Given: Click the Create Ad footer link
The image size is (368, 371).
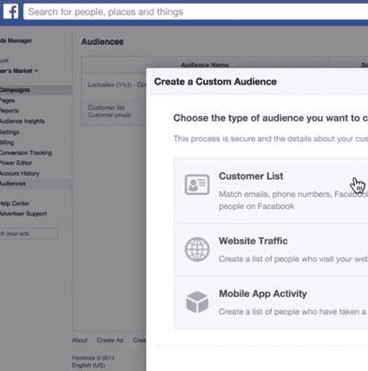Looking at the screenshot, I should pyautogui.click(x=110, y=340).
